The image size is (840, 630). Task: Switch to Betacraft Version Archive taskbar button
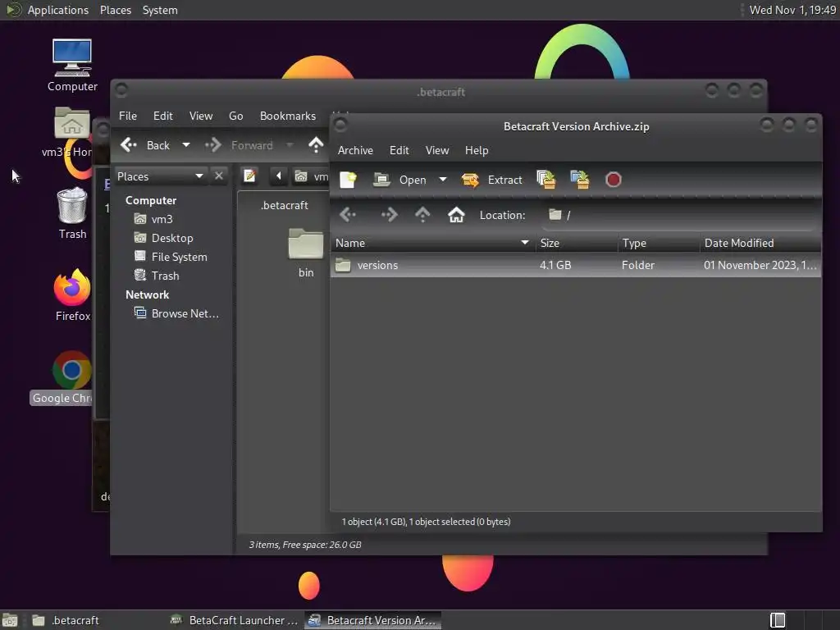[x=373, y=620]
